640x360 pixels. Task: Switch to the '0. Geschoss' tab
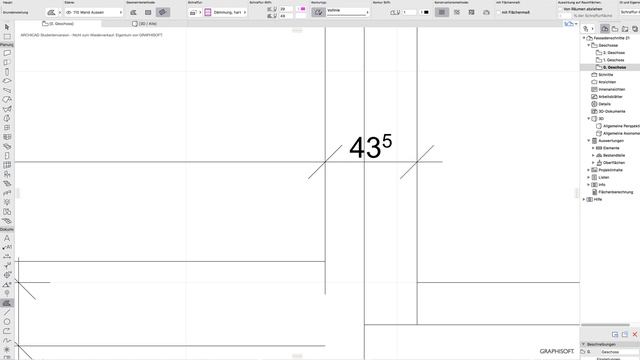58,24
